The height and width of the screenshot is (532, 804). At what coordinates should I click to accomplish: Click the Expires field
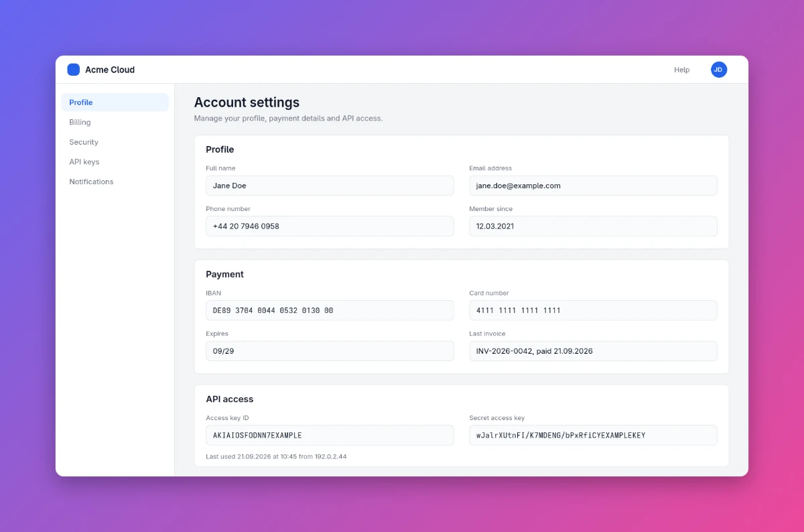point(330,351)
